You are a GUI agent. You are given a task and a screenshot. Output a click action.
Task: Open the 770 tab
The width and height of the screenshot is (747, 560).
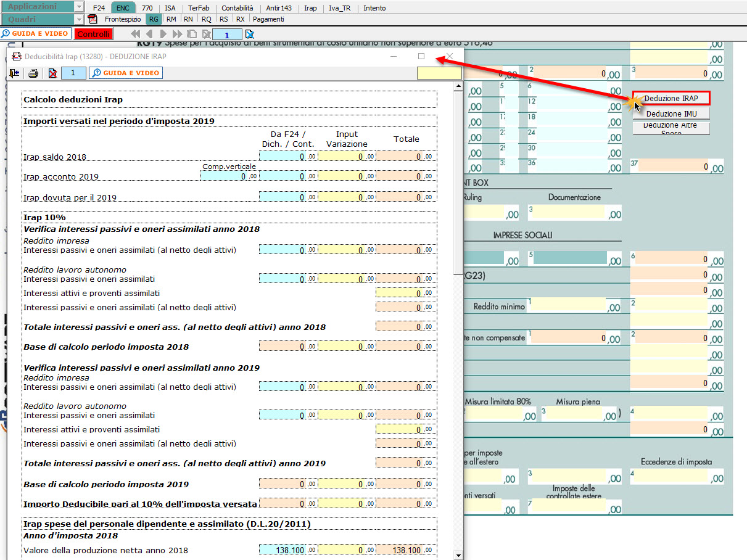click(147, 8)
